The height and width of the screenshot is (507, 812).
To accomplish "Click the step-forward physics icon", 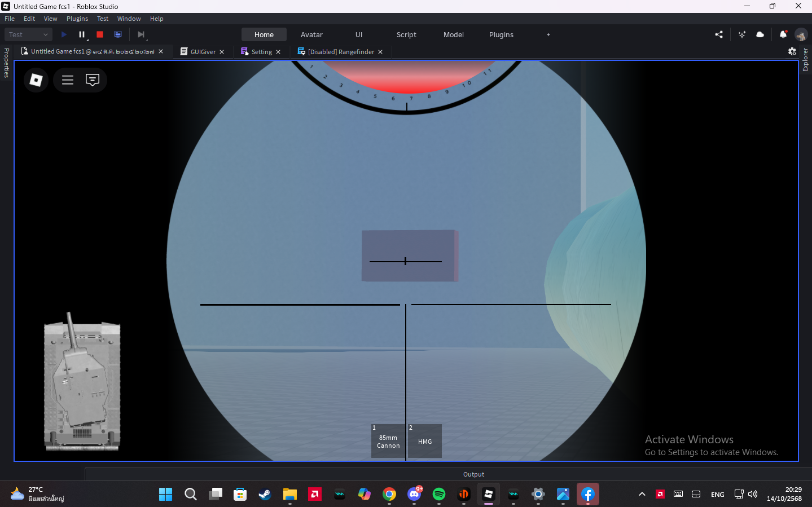I will [141, 34].
